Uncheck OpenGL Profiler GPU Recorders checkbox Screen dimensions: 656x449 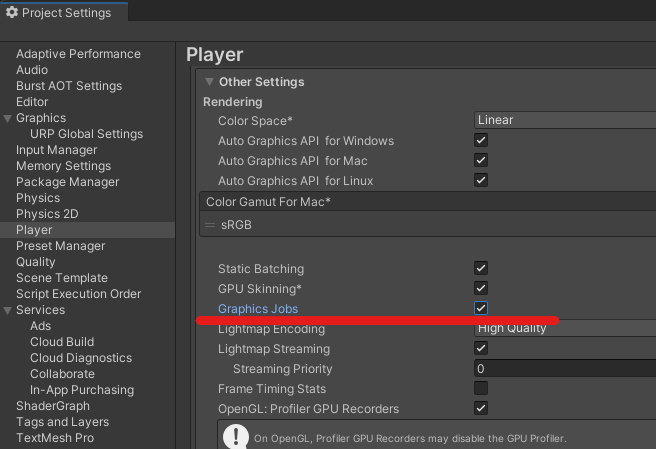[481, 408]
